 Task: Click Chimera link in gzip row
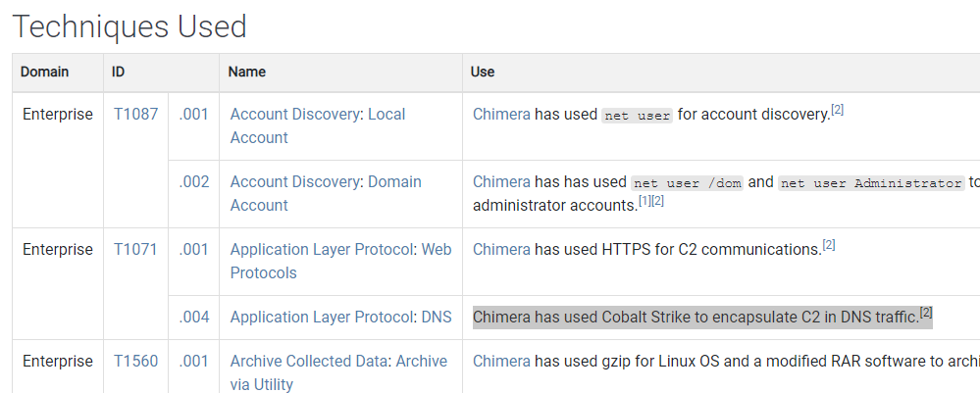501,361
